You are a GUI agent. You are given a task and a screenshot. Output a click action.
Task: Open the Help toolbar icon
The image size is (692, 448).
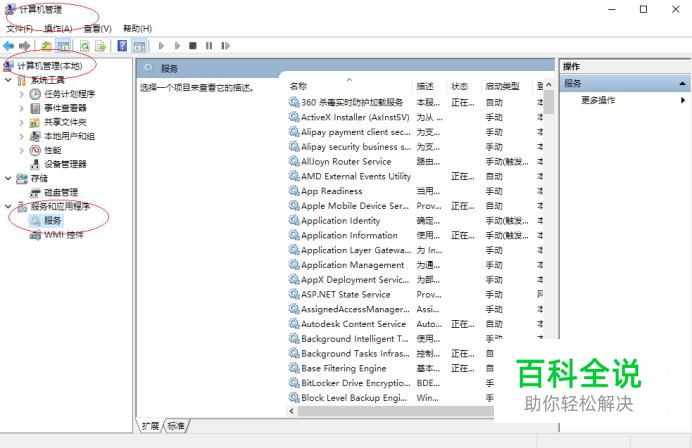122,45
